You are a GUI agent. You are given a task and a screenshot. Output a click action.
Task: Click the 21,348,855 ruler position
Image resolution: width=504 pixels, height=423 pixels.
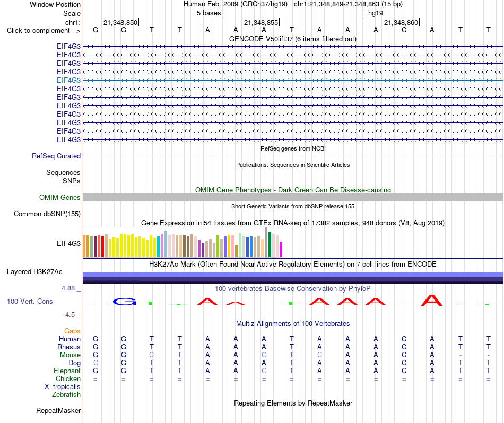click(x=261, y=22)
